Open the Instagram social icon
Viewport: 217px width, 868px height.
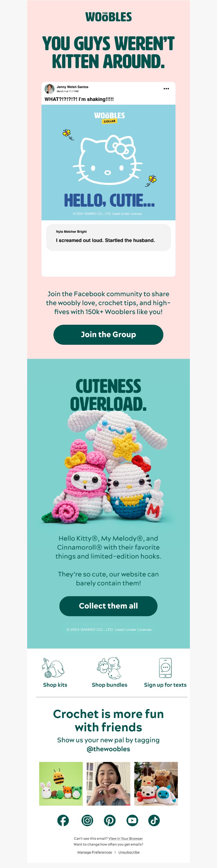coord(87,820)
